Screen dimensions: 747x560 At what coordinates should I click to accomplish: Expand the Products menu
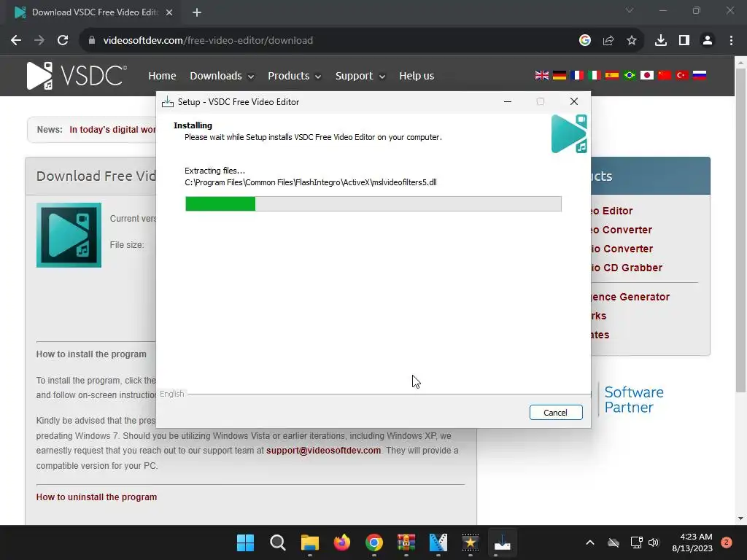click(295, 76)
